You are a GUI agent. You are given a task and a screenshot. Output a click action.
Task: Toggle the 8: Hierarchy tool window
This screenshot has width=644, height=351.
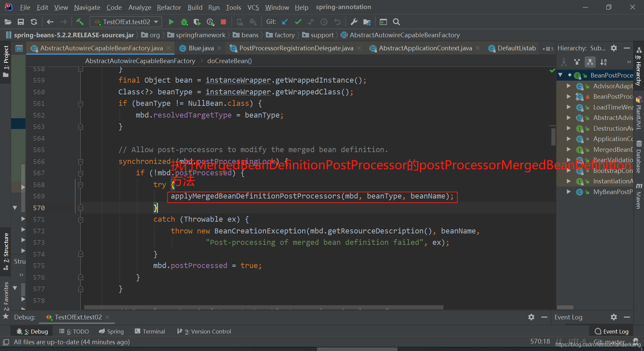(x=639, y=67)
